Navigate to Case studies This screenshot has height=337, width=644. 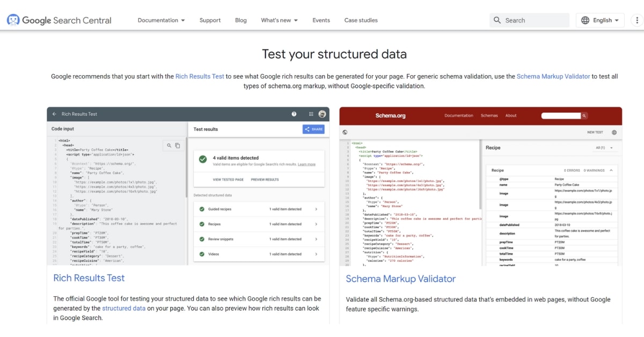click(x=361, y=20)
